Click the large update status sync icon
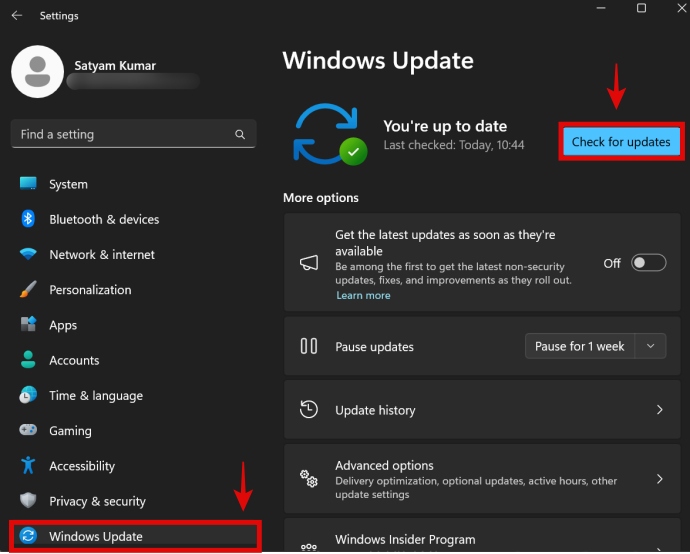Viewport: 690px width, 554px height. point(330,134)
